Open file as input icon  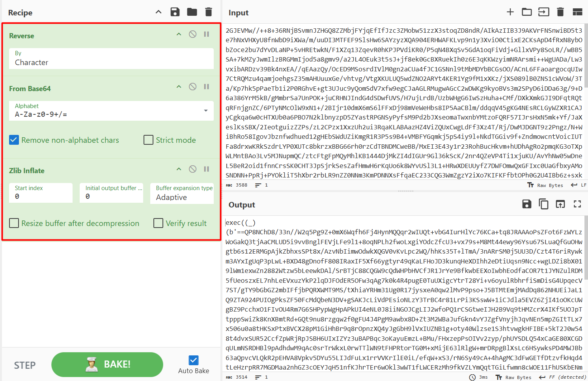pos(544,12)
